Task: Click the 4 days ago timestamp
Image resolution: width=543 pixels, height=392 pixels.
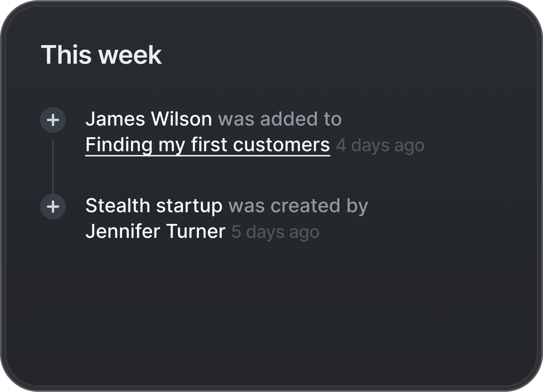Action: [380, 145]
